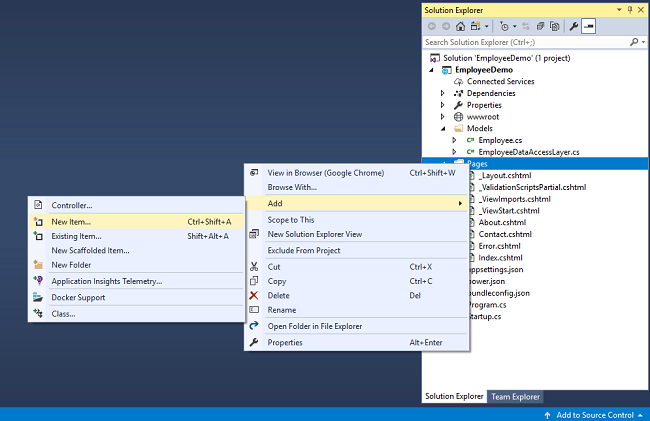
Task: Choose Exclude From Project
Action: click(x=357, y=251)
